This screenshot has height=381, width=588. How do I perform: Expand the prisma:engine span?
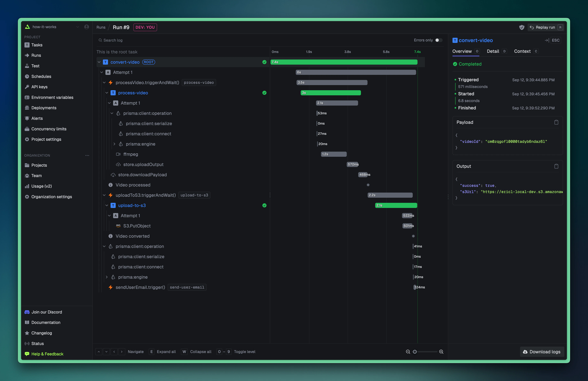[114, 144]
